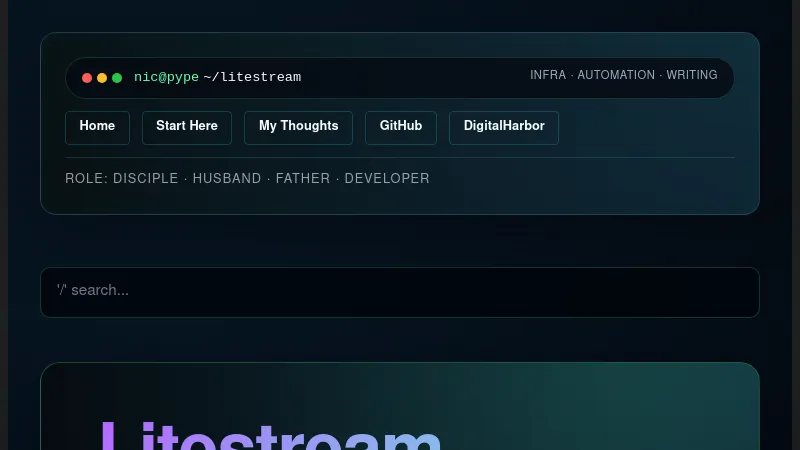Click the INFRA tagline word

coord(548,75)
